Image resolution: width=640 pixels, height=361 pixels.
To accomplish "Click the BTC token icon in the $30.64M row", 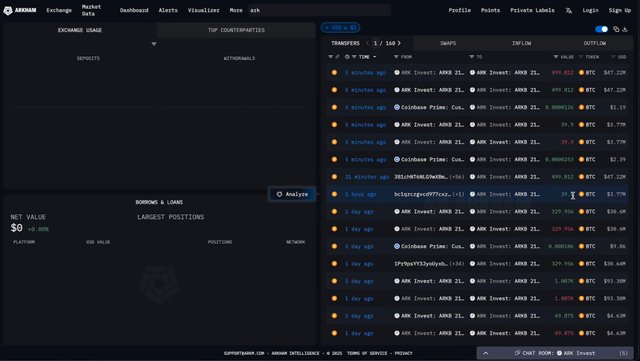I will tap(581, 264).
